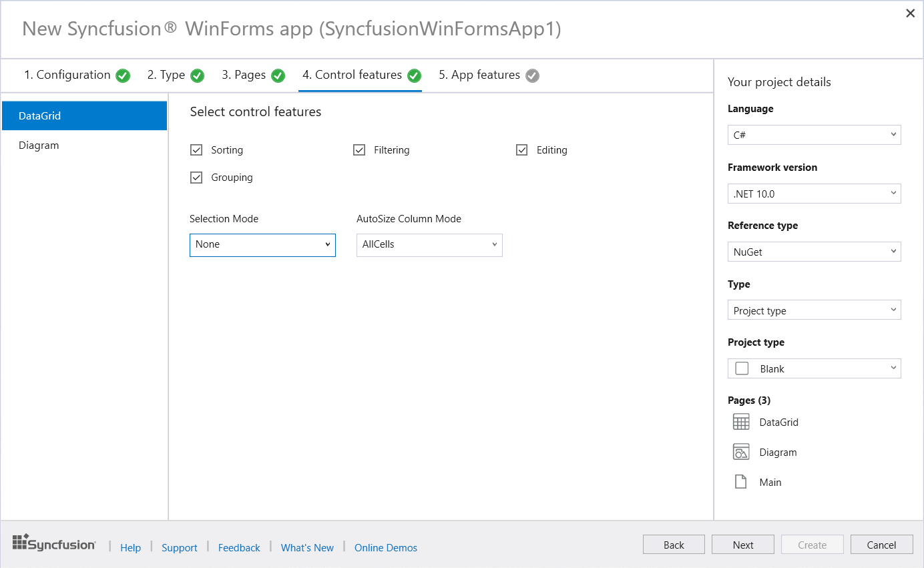Click the Diagram page icon under Pages

(740, 451)
